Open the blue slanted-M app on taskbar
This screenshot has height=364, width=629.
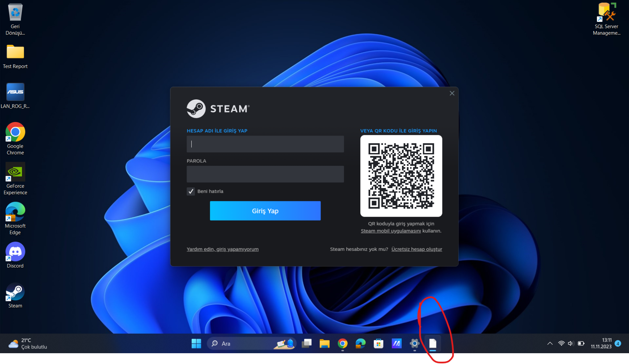tap(396, 343)
